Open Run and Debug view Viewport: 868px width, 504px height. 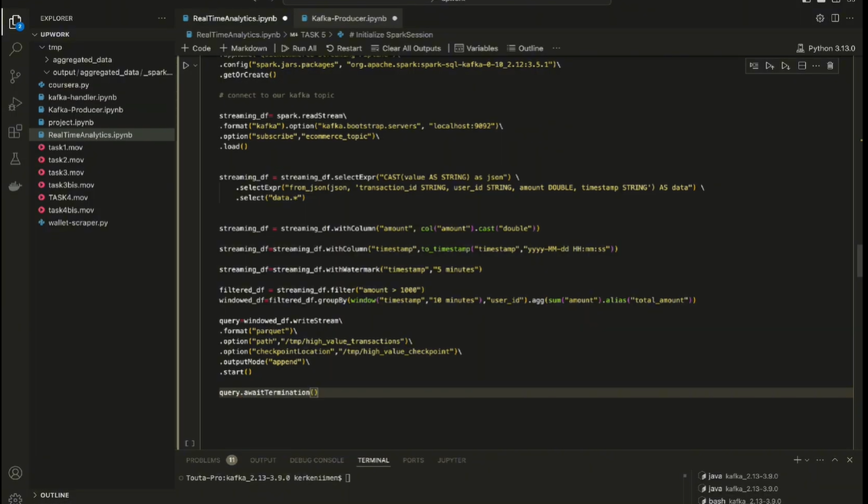[x=15, y=104]
